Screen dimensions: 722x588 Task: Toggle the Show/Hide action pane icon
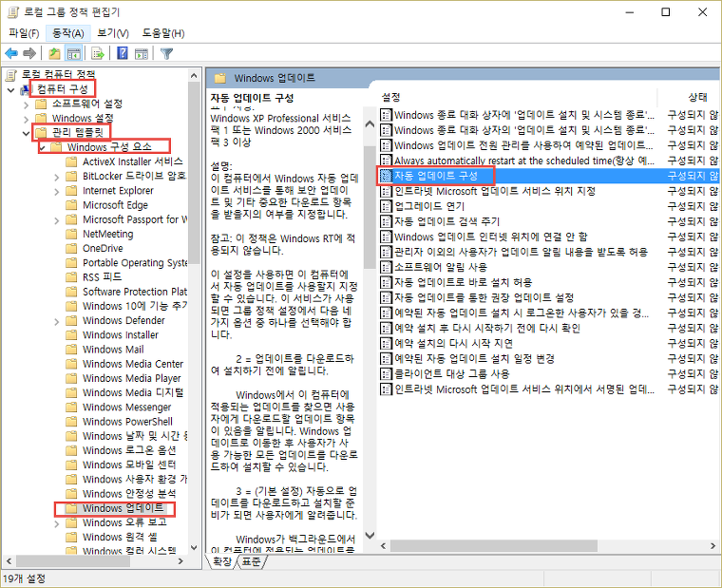142,53
